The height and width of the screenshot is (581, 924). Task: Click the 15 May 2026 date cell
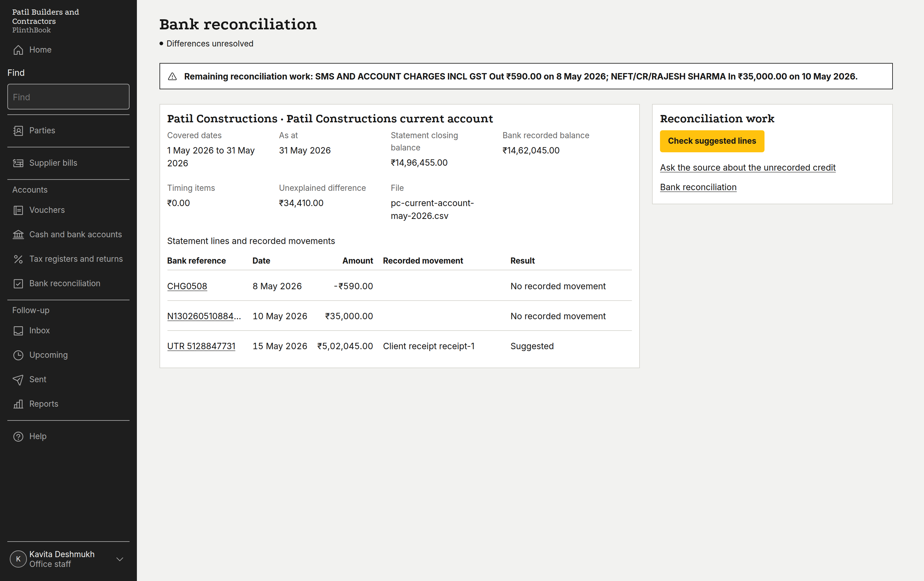coord(280,346)
